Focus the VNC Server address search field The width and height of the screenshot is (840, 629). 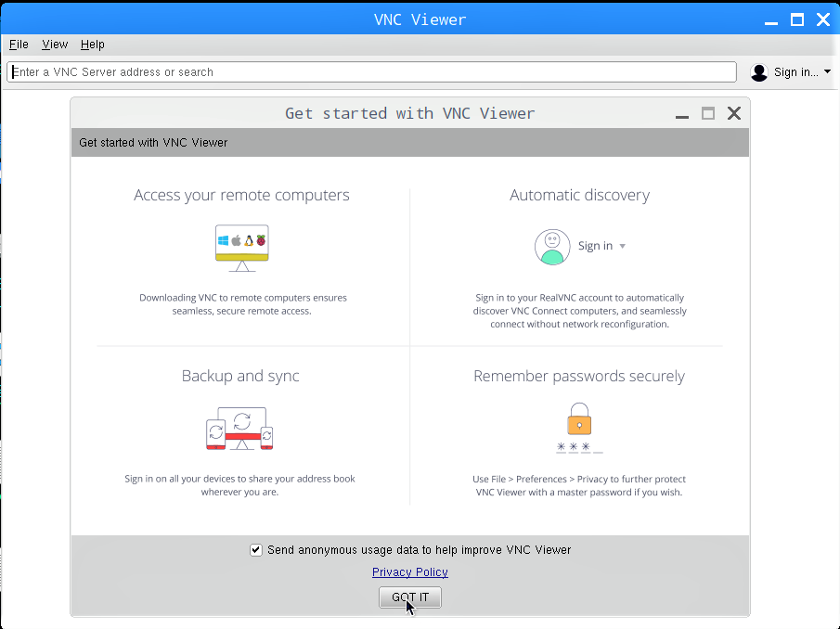pyautogui.click(x=371, y=71)
